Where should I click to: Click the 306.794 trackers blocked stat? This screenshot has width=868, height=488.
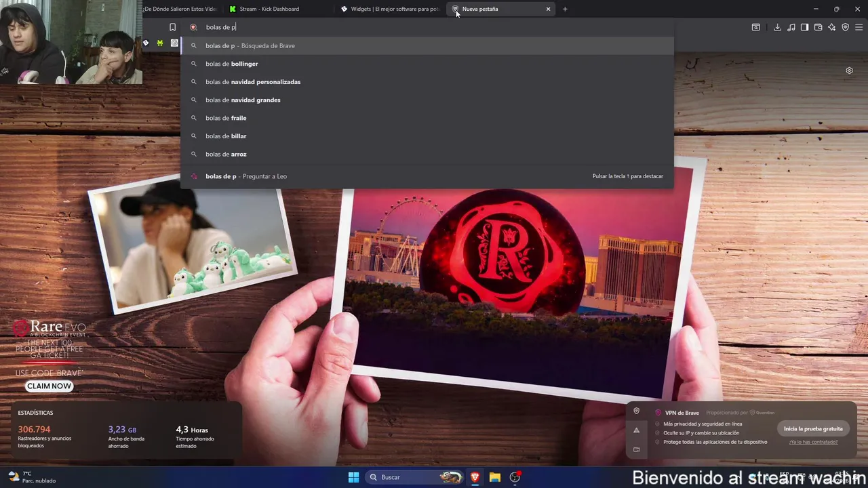click(34, 429)
